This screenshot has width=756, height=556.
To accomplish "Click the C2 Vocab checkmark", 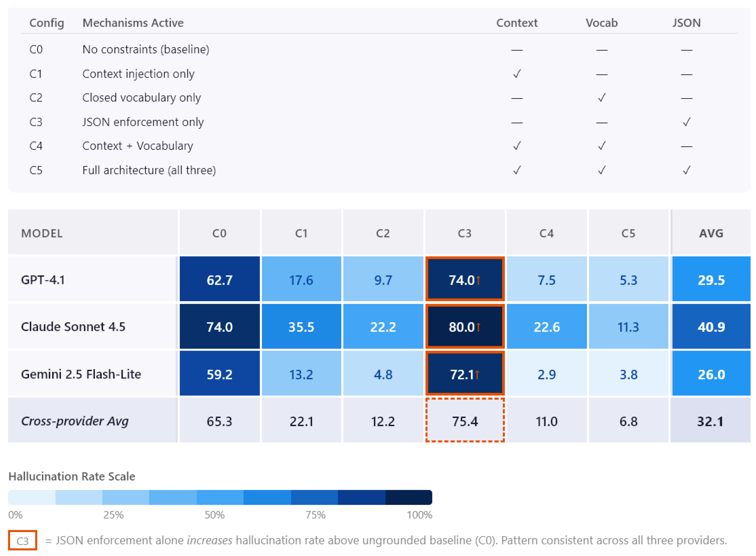I will coord(601,98).
